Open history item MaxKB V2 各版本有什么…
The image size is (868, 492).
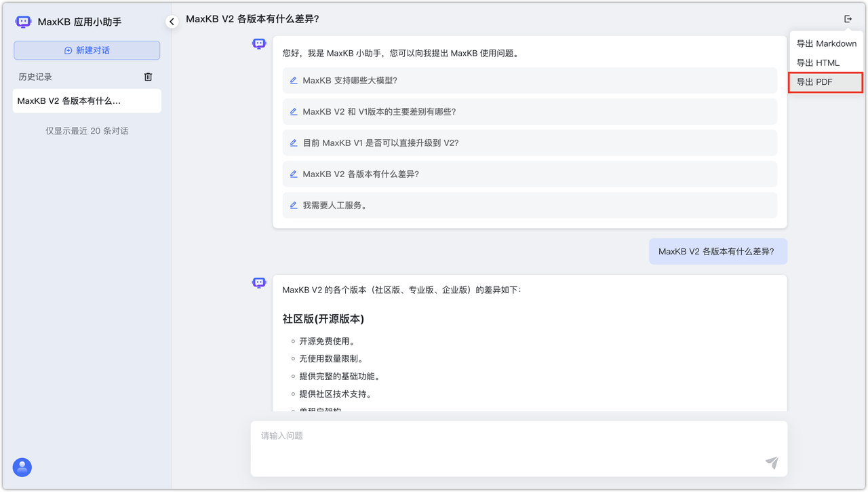[87, 100]
